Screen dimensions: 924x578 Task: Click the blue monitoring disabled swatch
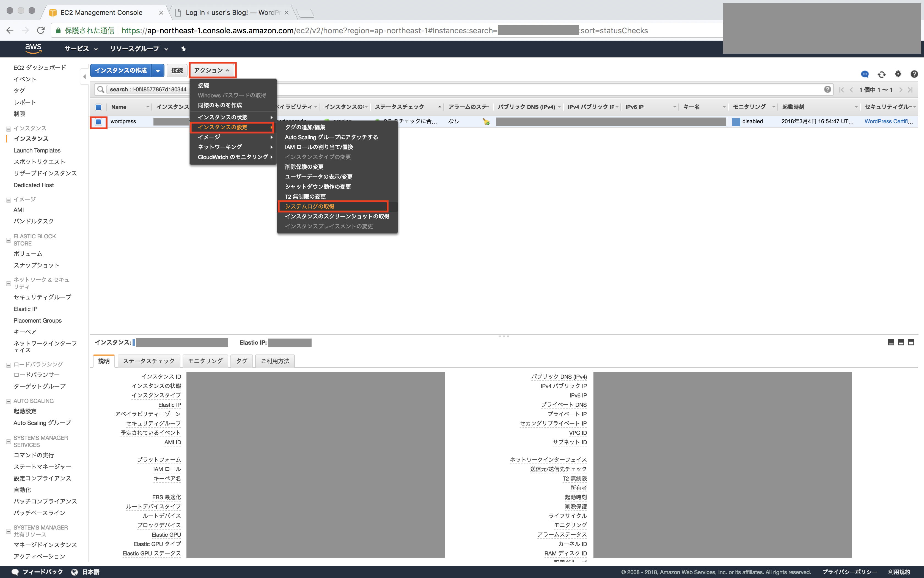point(736,122)
